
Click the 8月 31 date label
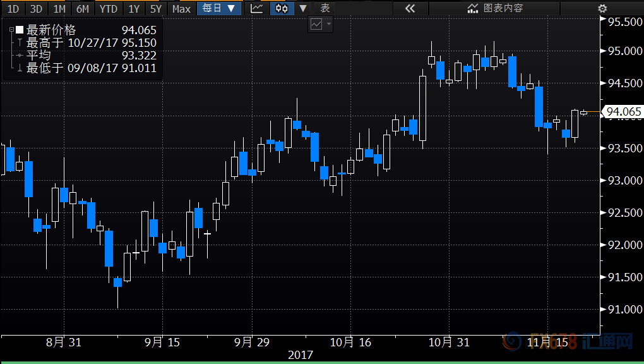click(64, 343)
